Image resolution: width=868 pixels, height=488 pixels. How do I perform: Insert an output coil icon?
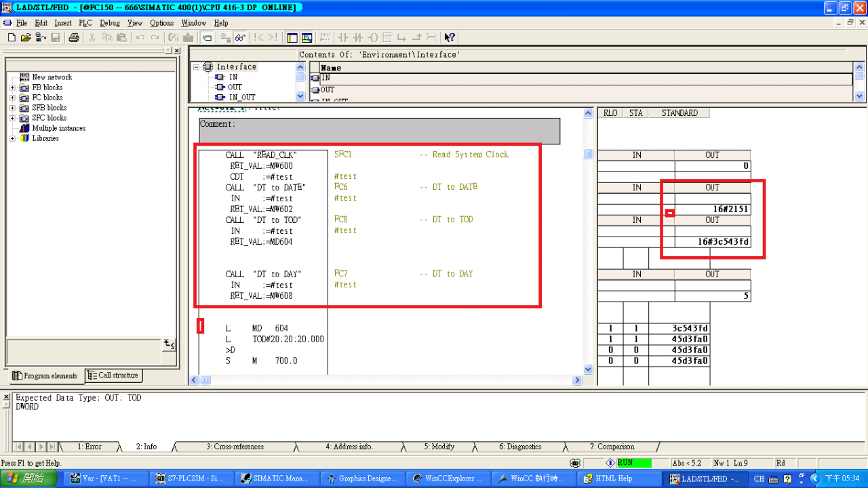click(x=372, y=37)
